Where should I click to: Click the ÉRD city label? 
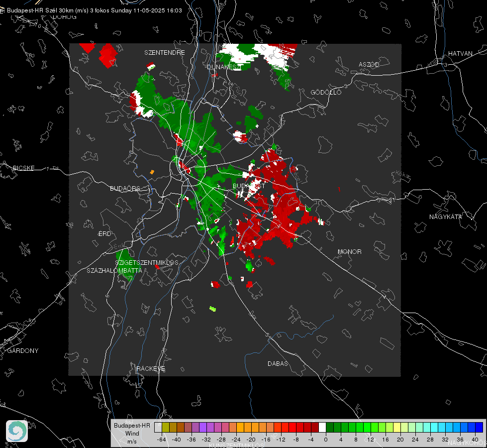[104, 234]
